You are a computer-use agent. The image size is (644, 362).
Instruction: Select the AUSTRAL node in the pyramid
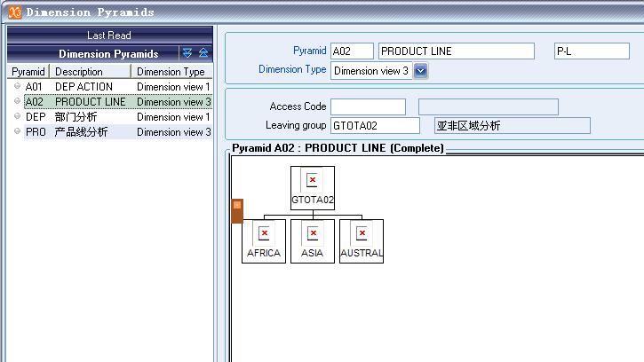pyautogui.click(x=361, y=240)
